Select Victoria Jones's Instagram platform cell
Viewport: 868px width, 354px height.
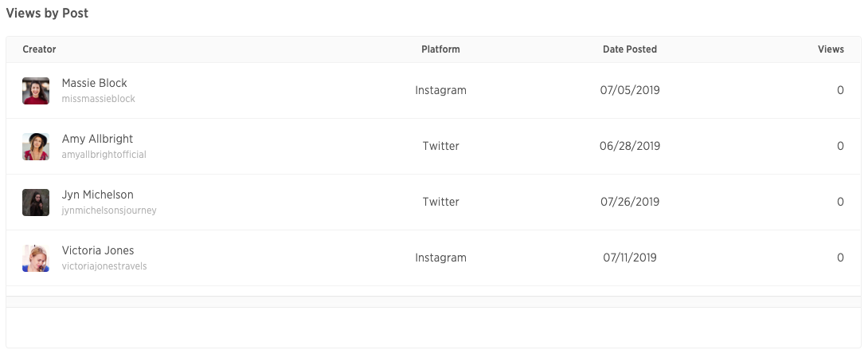tap(440, 258)
